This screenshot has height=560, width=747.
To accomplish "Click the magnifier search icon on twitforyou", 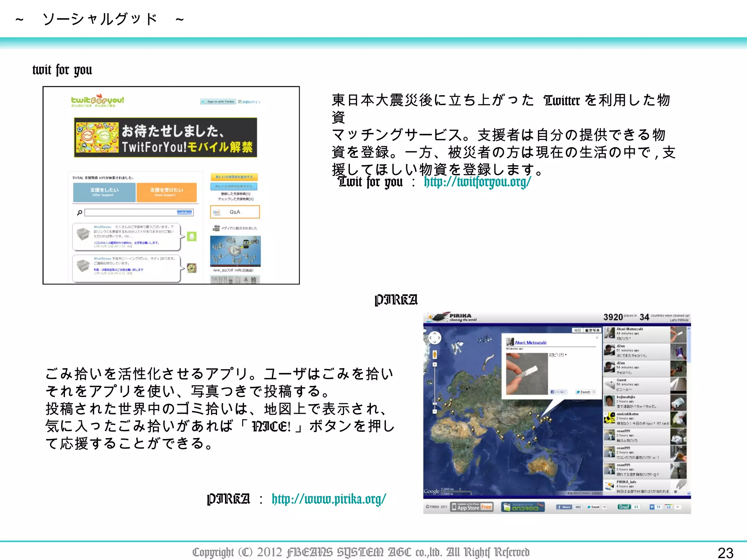I will (x=80, y=212).
